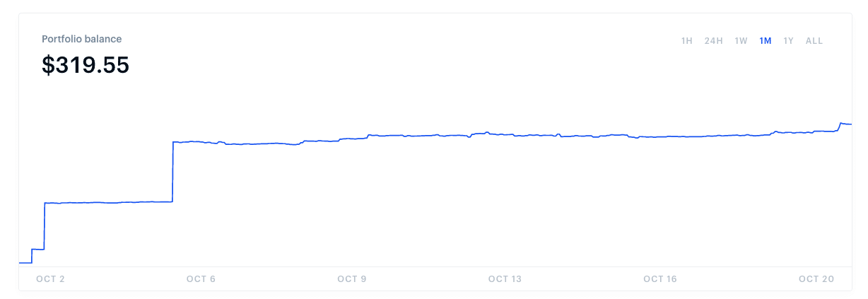Click the OCT 9 axis label
Screen dimensions: 868x299
pos(352,279)
